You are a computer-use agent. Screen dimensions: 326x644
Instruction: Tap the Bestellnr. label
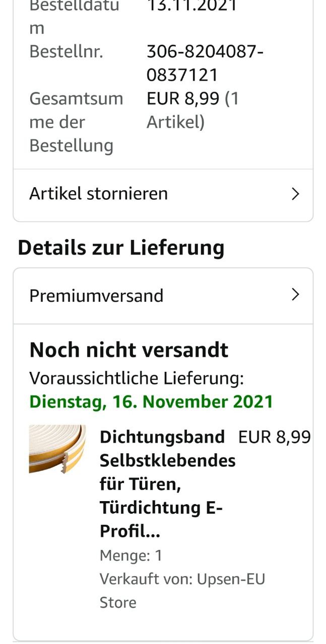(67, 52)
